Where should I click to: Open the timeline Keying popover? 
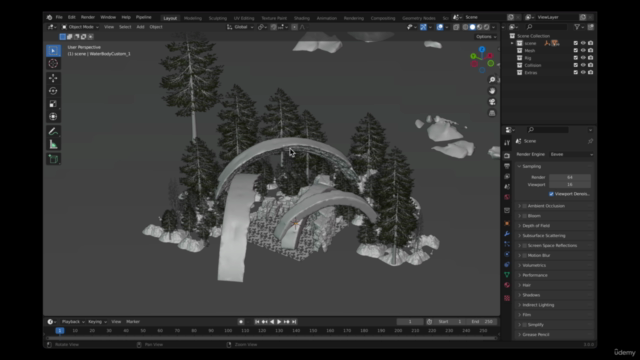(97, 322)
